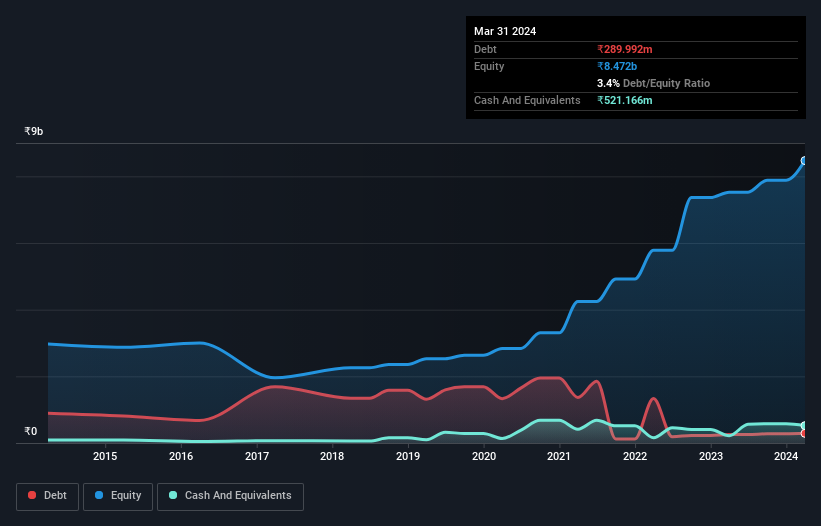Screen dimensions: 821x526
Task: Select the red Debt endpoint marker
Action: click(x=804, y=433)
